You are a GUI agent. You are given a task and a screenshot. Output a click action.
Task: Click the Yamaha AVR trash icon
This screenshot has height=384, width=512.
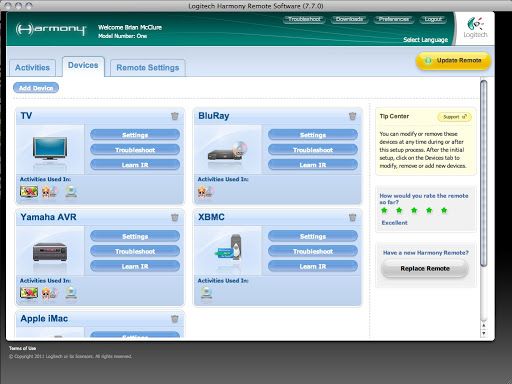point(175,217)
